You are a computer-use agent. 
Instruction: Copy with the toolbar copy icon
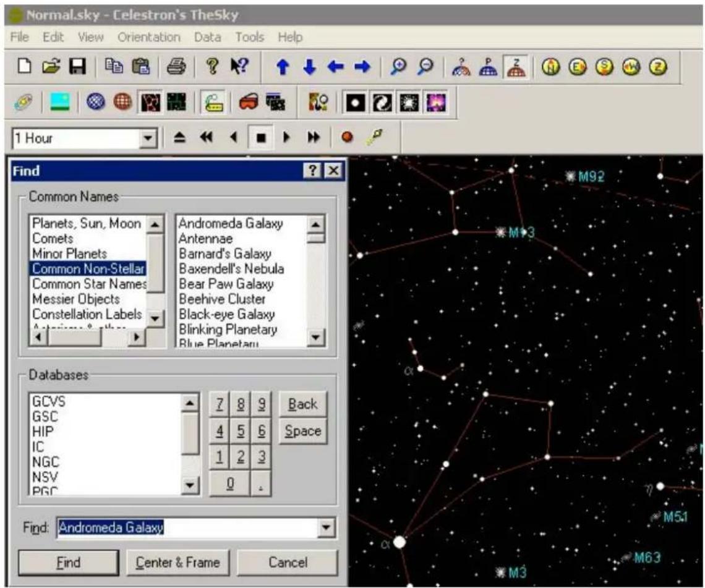(114, 67)
